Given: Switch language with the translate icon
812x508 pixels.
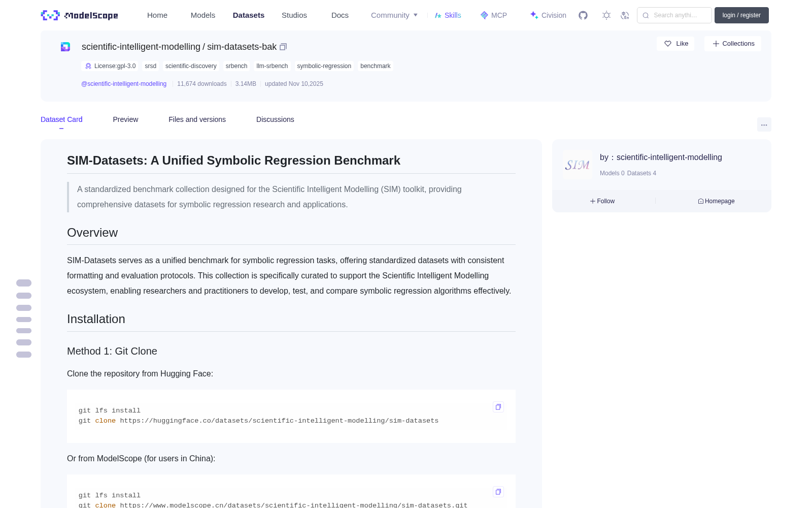Looking at the screenshot, I should 625,15.
